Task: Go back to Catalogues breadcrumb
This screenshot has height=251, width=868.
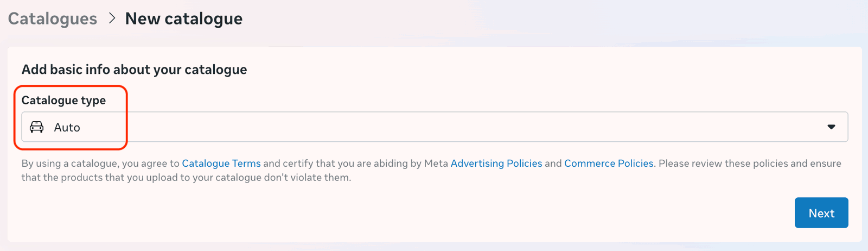Action: click(53, 18)
